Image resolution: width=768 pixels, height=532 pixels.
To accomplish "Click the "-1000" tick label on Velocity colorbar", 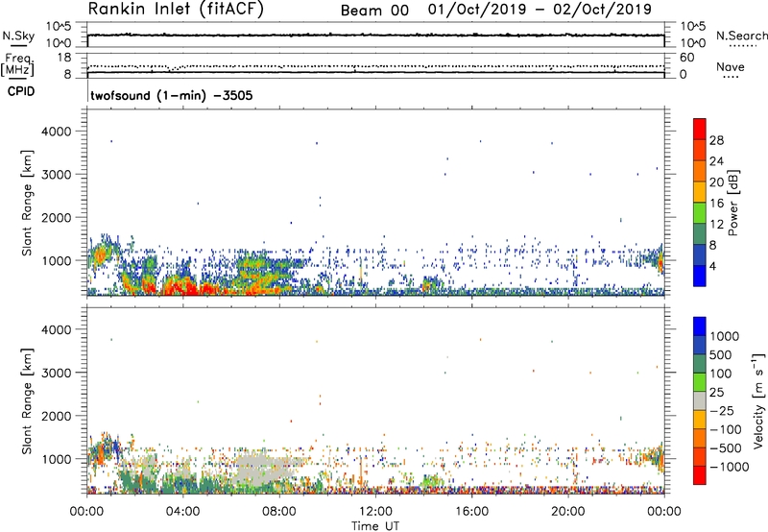I will 730,467.
